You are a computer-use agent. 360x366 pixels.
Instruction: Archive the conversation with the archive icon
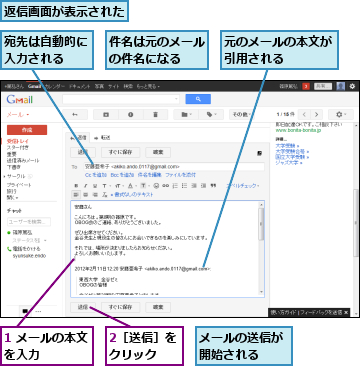coord(106,114)
